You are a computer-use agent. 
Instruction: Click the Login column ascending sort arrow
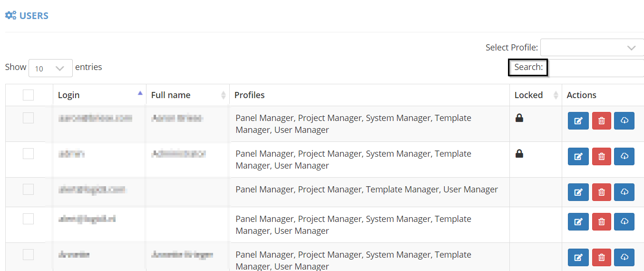pos(140,93)
